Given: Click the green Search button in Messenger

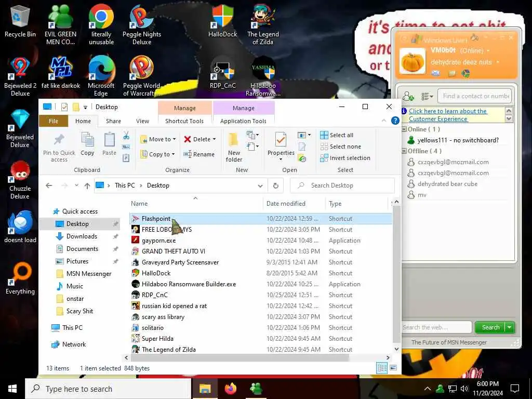Looking at the screenshot, I should pyautogui.click(x=490, y=327).
